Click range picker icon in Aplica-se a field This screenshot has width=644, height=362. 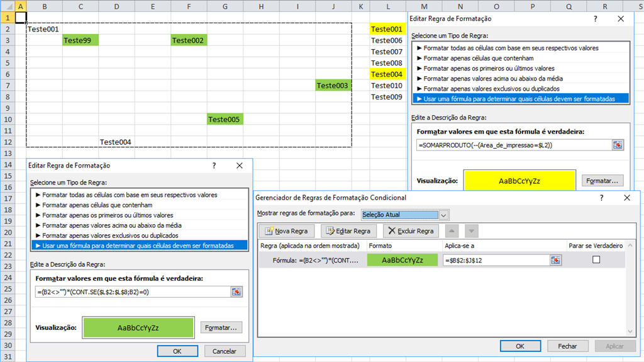click(x=555, y=260)
